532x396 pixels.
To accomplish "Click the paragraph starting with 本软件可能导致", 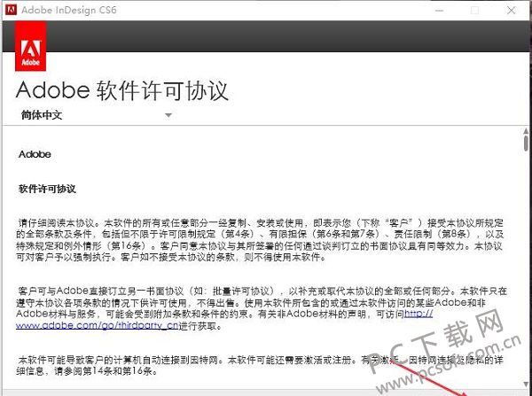I will coord(260,366).
